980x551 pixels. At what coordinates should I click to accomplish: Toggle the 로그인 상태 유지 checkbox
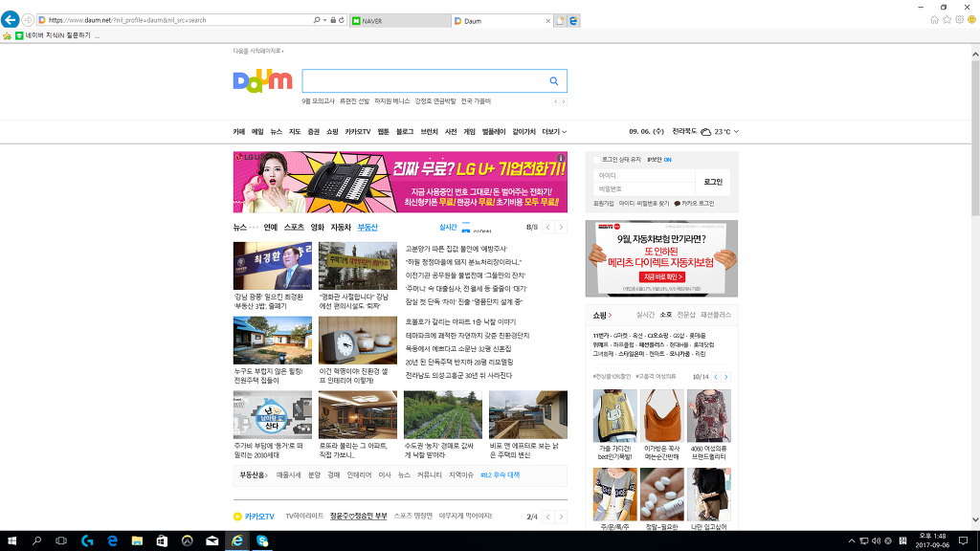point(597,160)
